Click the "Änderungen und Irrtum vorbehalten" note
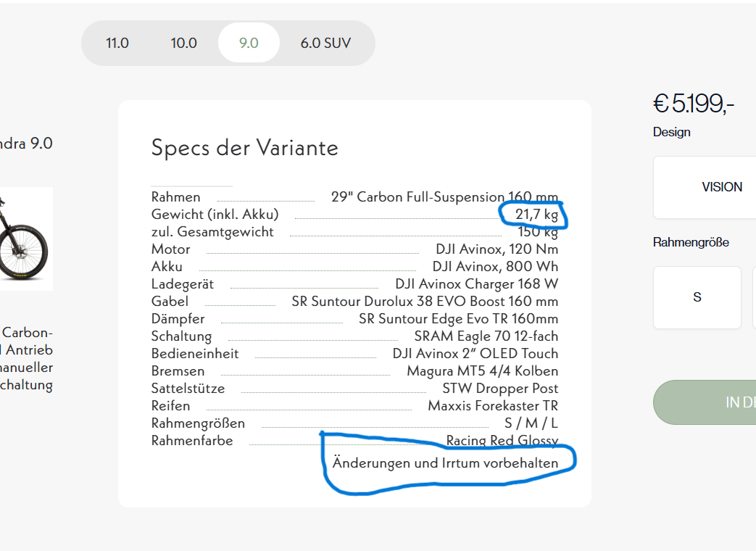 coord(445,463)
